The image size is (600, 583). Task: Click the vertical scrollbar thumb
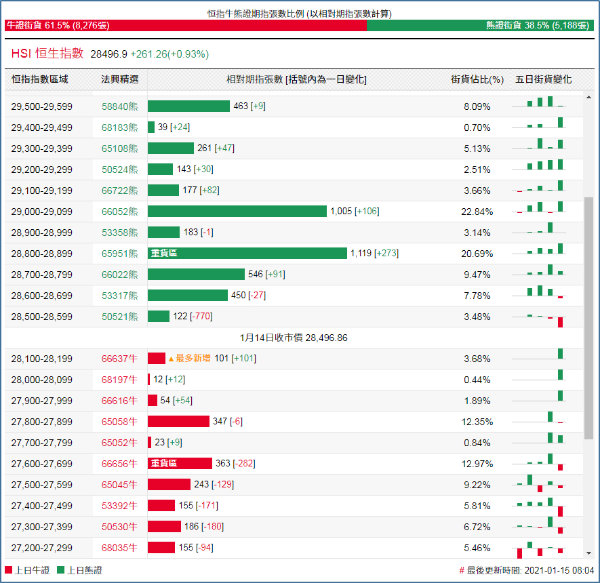(x=589, y=318)
